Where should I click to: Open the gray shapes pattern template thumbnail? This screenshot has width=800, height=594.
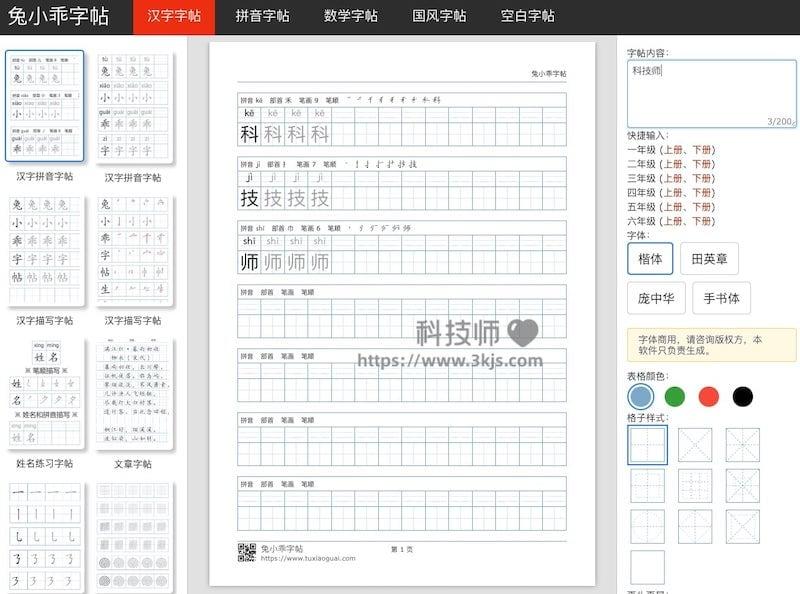[x=133, y=537]
